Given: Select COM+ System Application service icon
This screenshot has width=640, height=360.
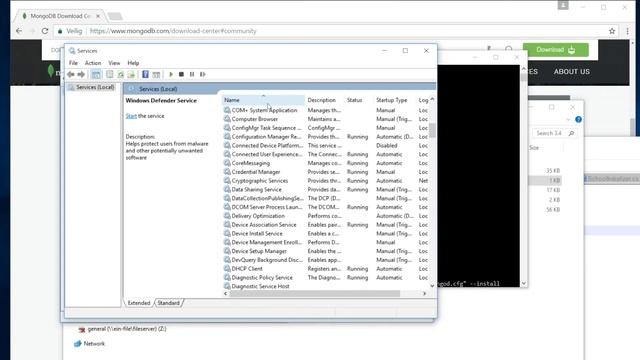Looking at the screenshot, I should pyautogui.click(x=227, y=110).
